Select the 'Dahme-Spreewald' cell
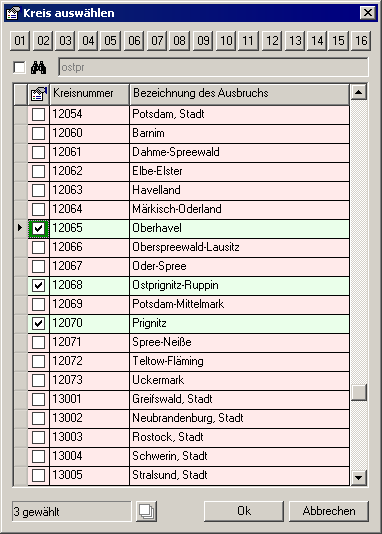382x534 pixels. click(x=239, y=153)
